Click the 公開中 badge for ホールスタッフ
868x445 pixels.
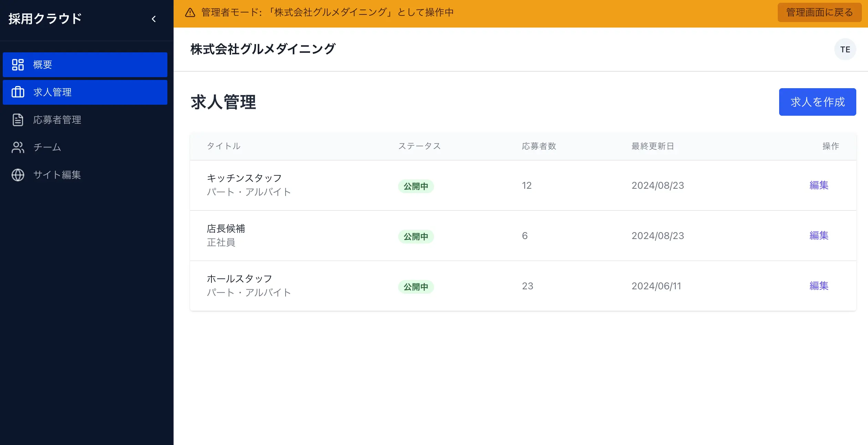415,287
